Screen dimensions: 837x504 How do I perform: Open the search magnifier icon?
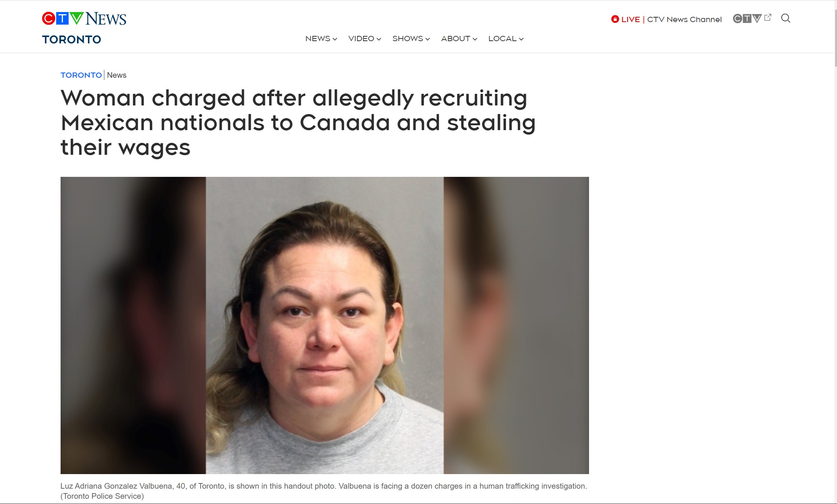pos(785,18)
